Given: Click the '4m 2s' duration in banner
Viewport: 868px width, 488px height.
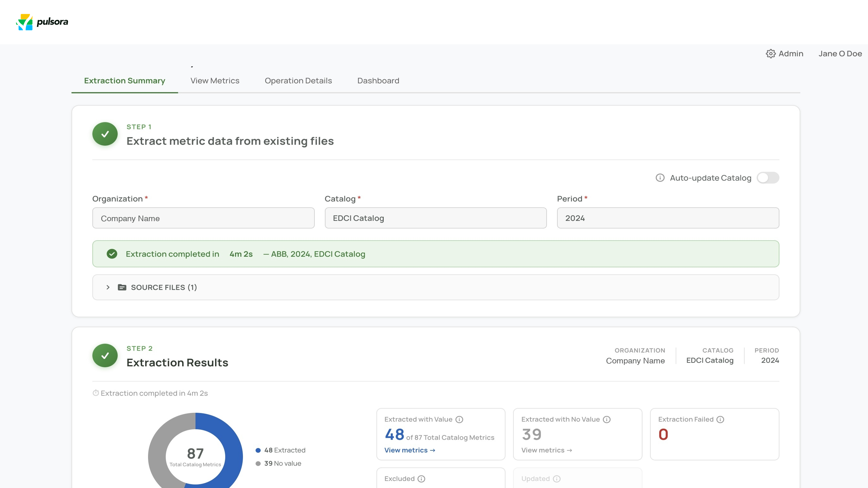Looking at the screenshot, I should pos(241,254).
